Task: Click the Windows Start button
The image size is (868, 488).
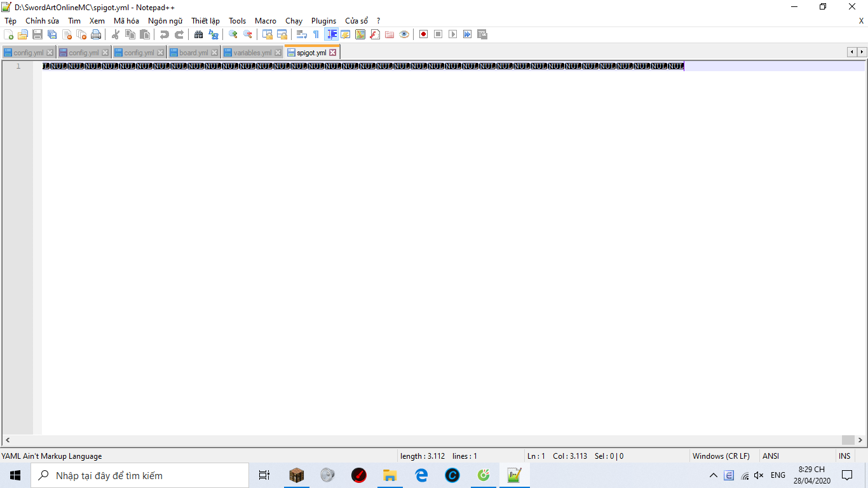Action: (15, 475)
